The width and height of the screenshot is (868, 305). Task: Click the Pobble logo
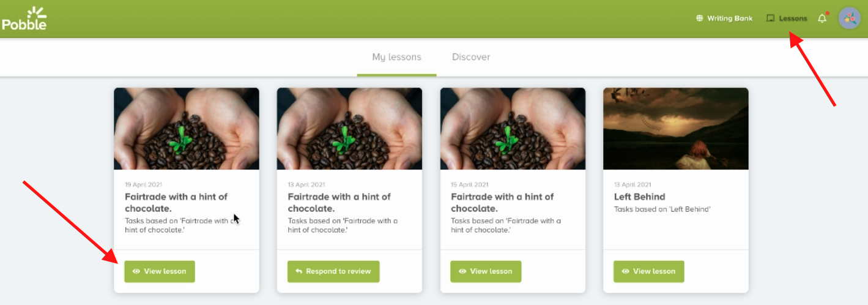[x=24, y=17]
